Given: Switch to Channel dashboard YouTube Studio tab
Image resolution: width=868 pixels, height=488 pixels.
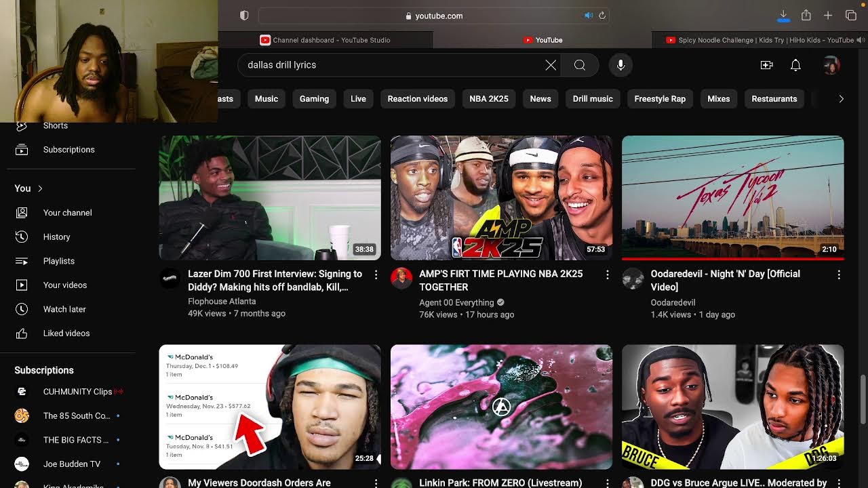Looking at the screenshot, I should point(325,40).
